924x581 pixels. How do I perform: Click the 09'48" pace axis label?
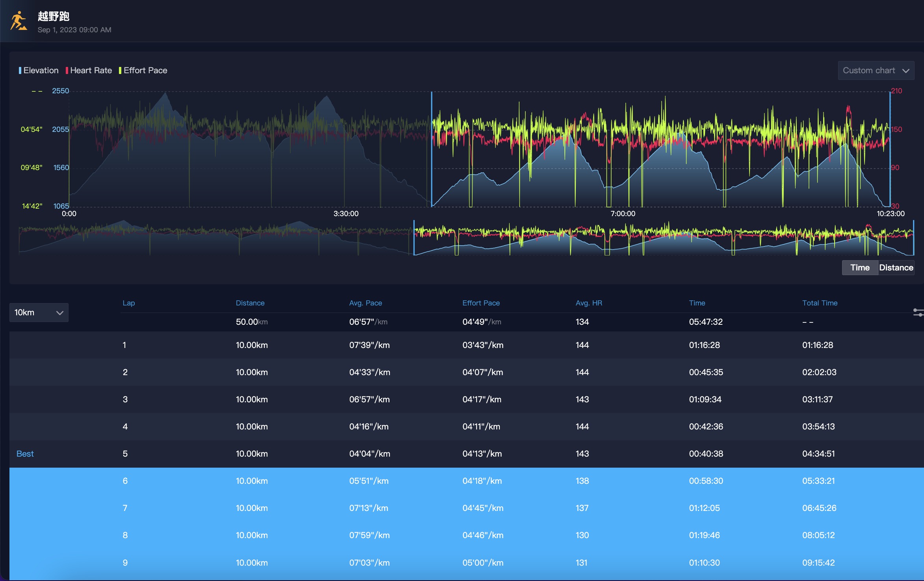(31, 168)
